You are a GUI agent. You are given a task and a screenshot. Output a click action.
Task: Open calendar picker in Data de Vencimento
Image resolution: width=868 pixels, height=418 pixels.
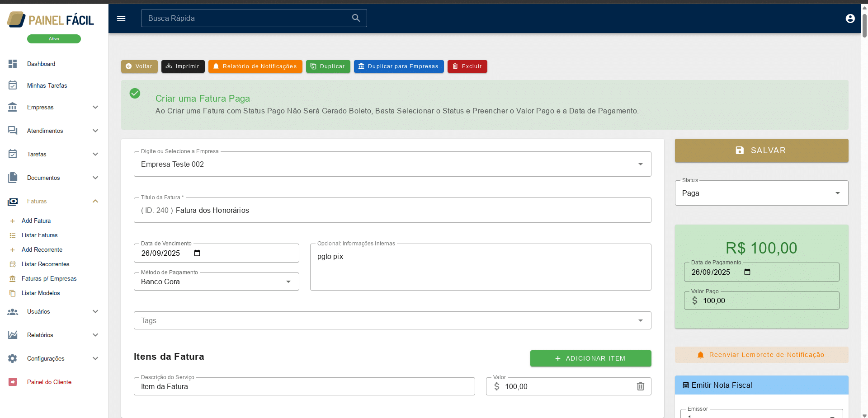click(197, 253)
